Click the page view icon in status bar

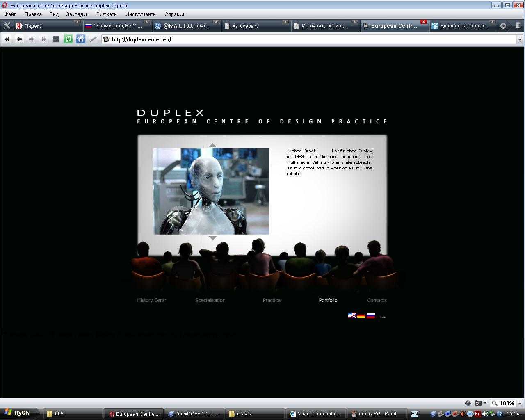click(x=468, y=403)
